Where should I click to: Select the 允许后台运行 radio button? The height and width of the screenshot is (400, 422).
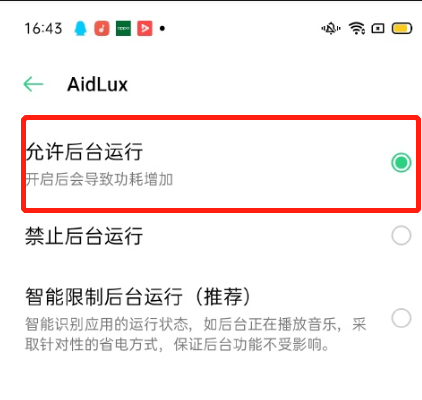point(401,163)
